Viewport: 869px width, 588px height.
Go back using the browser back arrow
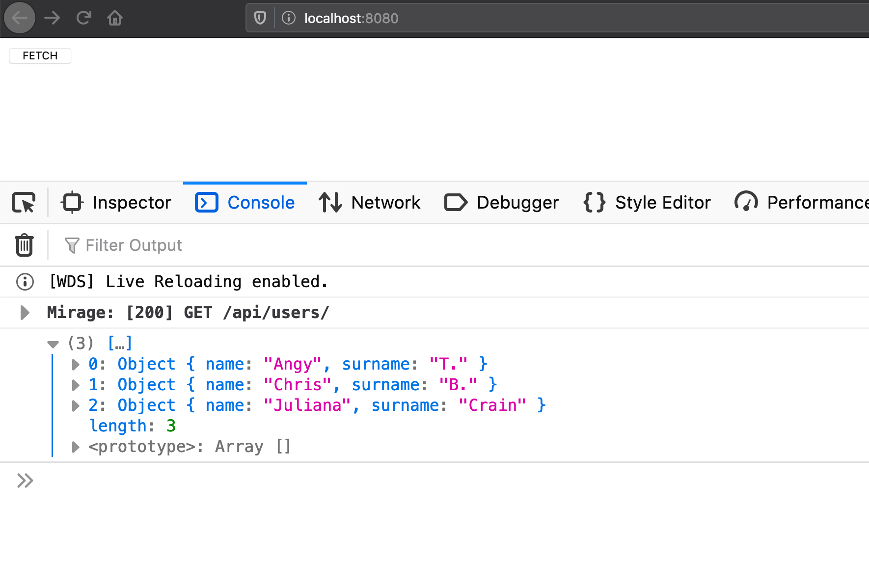coord(20,18)
